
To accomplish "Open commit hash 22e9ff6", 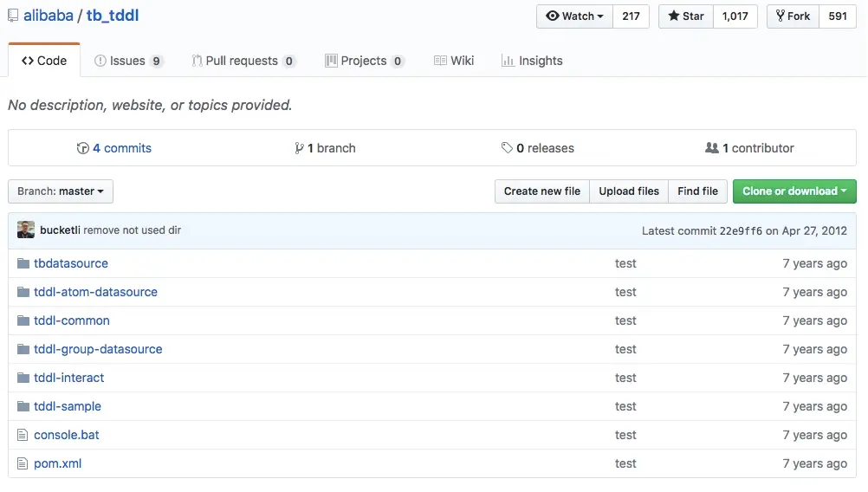I will click(741, 230).
